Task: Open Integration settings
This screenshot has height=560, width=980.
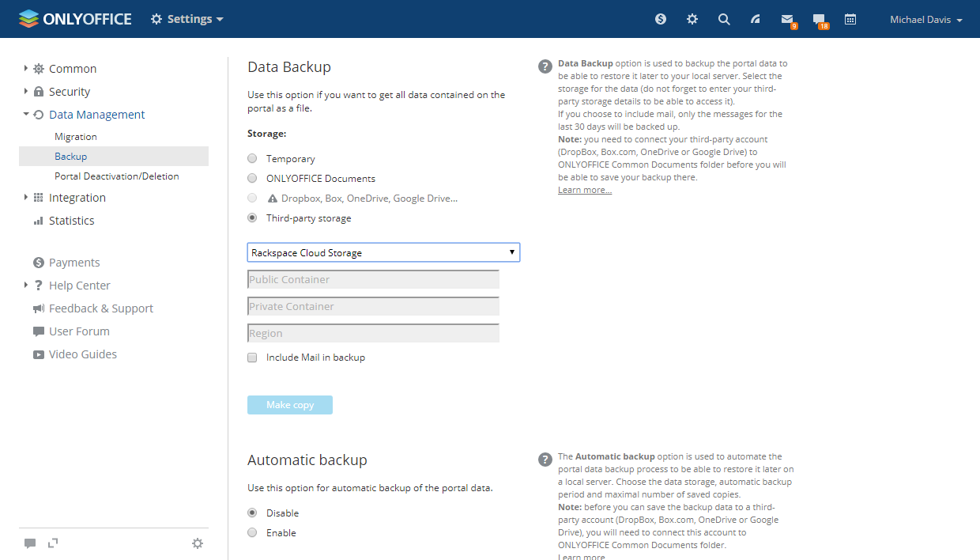Action: 77,198
